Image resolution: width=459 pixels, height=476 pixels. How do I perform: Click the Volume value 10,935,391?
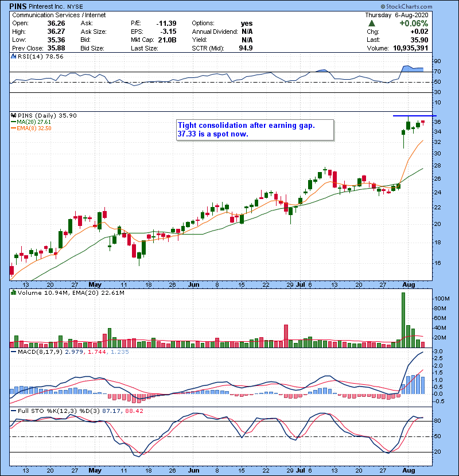click(411, 48)
